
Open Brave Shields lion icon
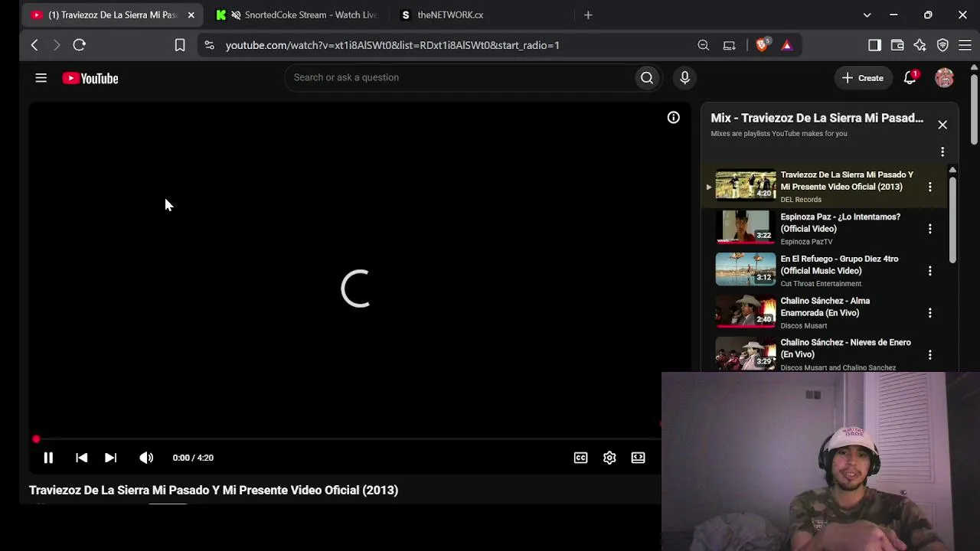pos(762,45)
